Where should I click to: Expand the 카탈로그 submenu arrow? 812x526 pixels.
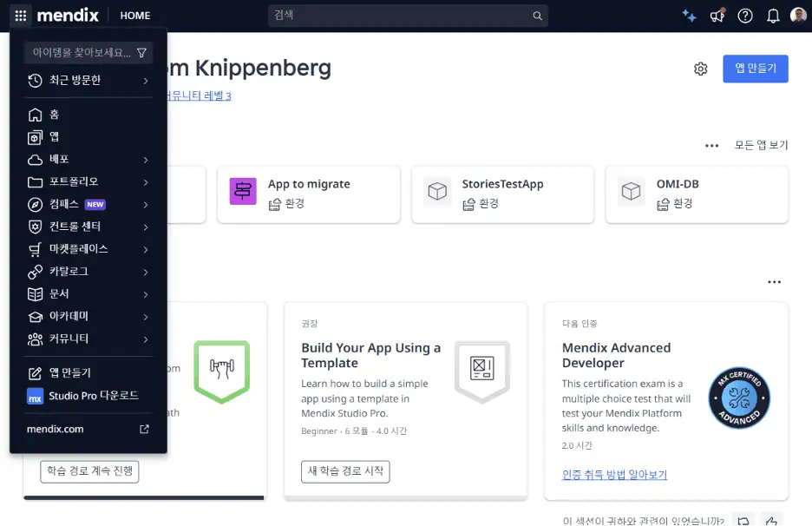click(146, 272)
